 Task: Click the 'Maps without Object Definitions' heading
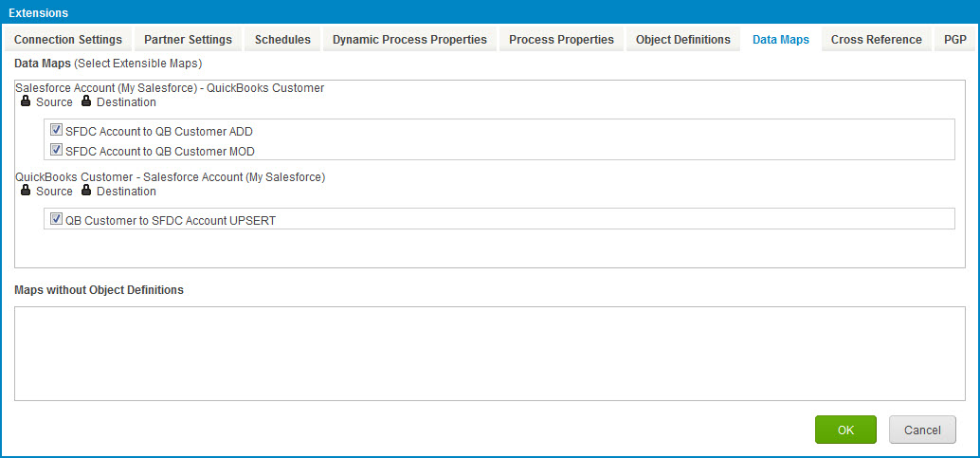[x=99, y=290]
